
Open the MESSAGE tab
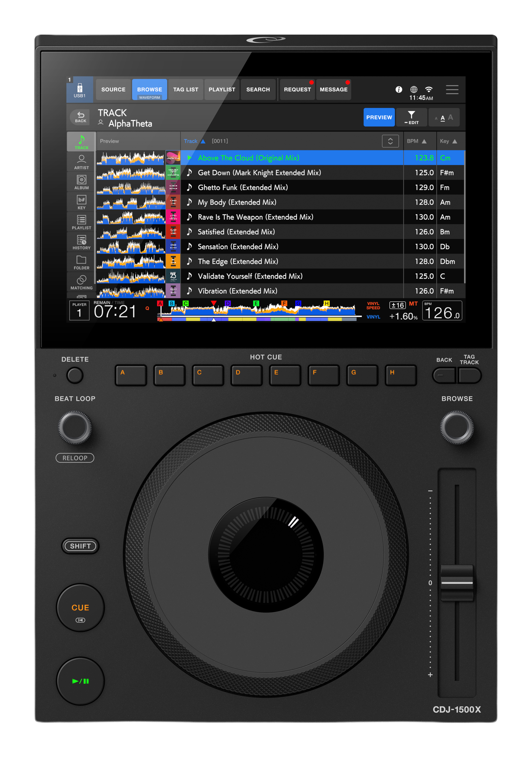[x=333, y=90]
